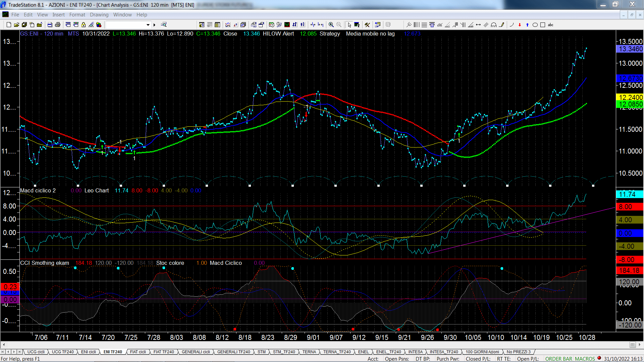Select the ellipse drawing tool
This screenshot has width=644, height=362.
535,25
